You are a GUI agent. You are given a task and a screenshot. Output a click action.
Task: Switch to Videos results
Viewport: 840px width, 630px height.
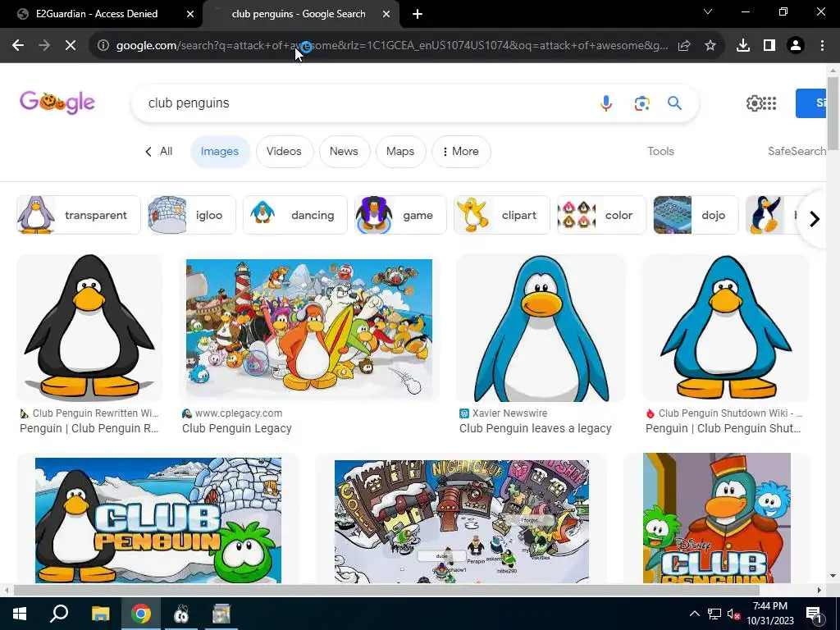(284, 152)
